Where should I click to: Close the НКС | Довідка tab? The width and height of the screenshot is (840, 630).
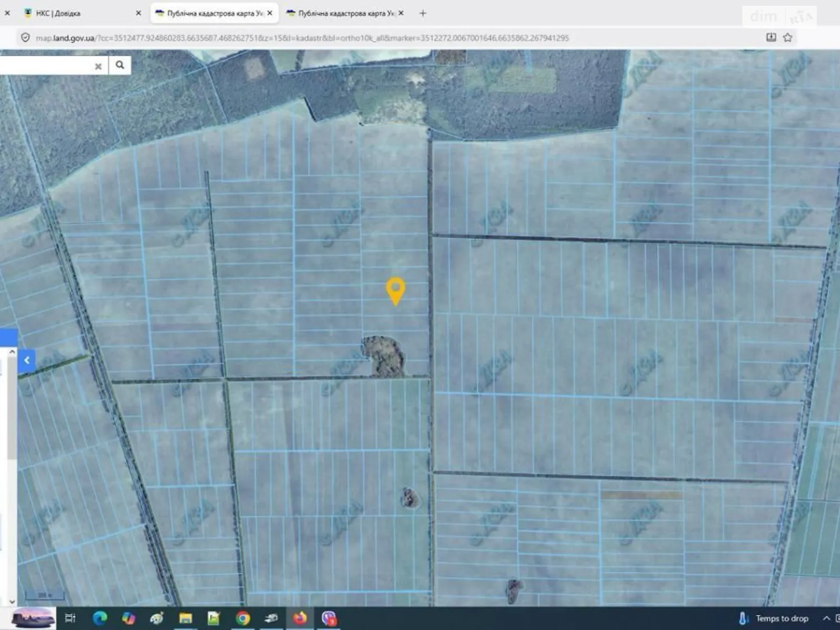pyautogui.click(x=139, y=13)
